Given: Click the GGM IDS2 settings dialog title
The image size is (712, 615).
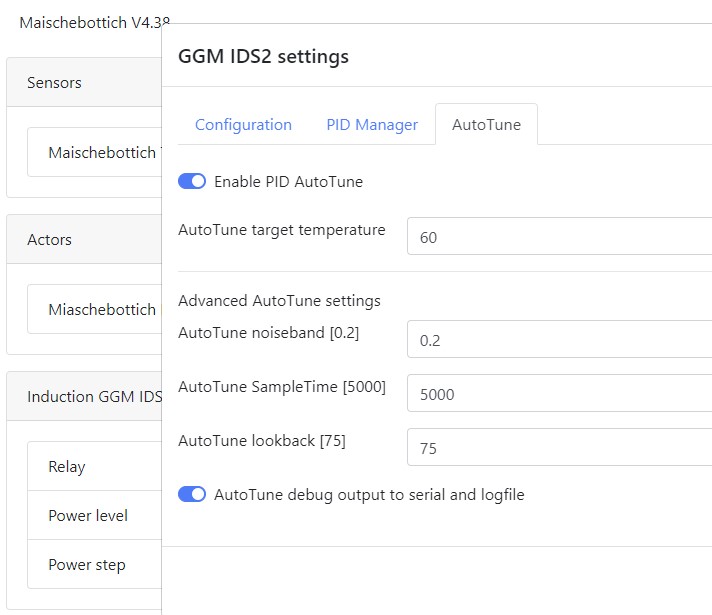Looking at the screenshot, I should point(263,57).
